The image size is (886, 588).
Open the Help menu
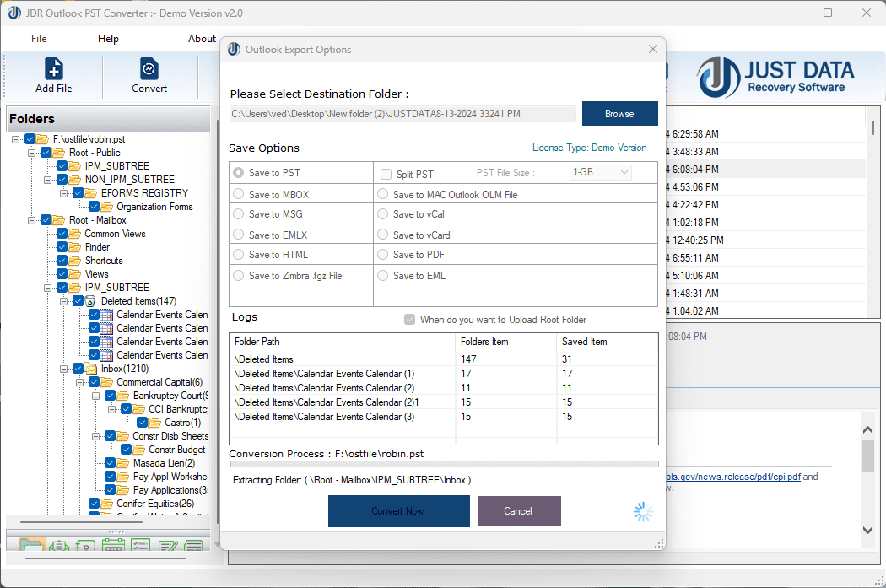pos(108,38)
